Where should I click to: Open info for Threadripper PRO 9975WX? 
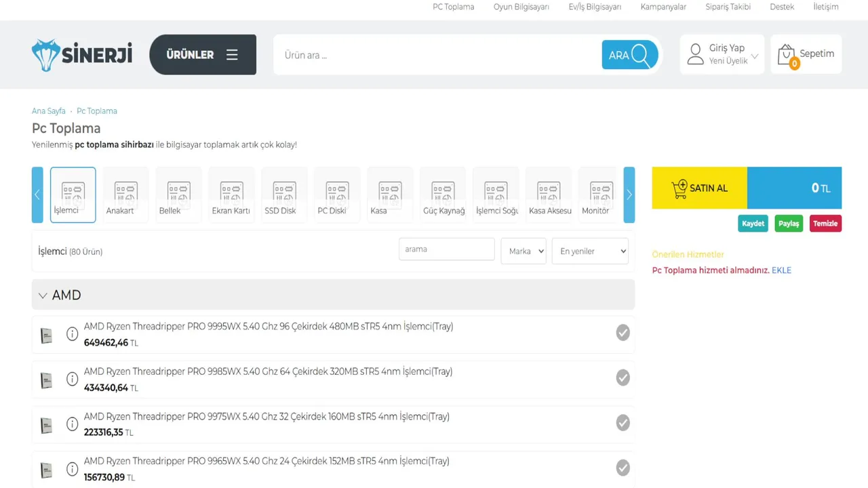click(x=72, y=424)
